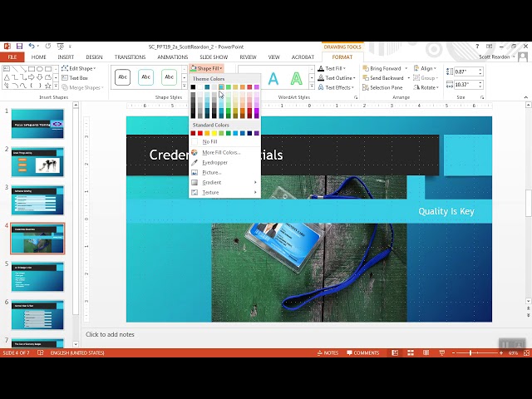Open Scott Reardon account menu
Viewport: 532px width, 399px height.
pyautogui.click(x=496, y=57)
